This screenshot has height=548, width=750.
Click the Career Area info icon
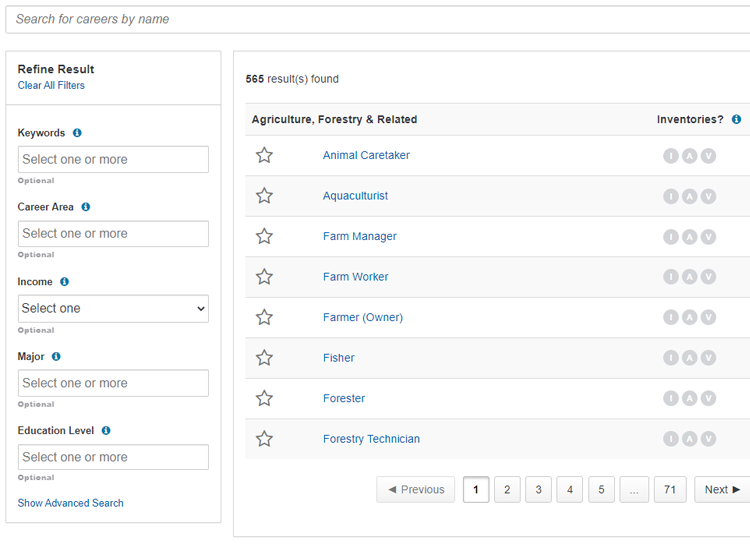point(86,207)
